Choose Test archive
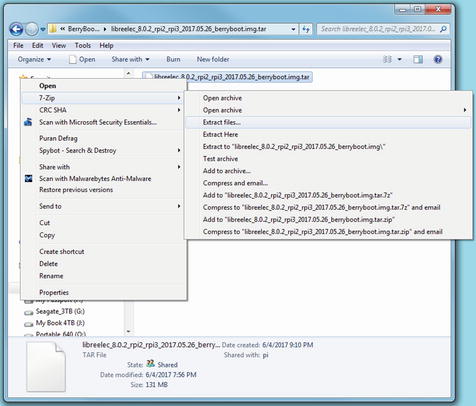The image size is (476, 406). pos(328,159)
